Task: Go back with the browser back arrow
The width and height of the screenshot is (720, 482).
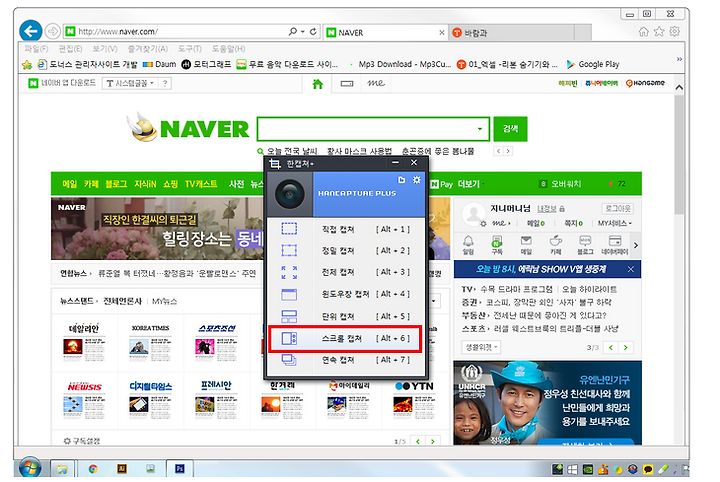Action: coord(31,32)
